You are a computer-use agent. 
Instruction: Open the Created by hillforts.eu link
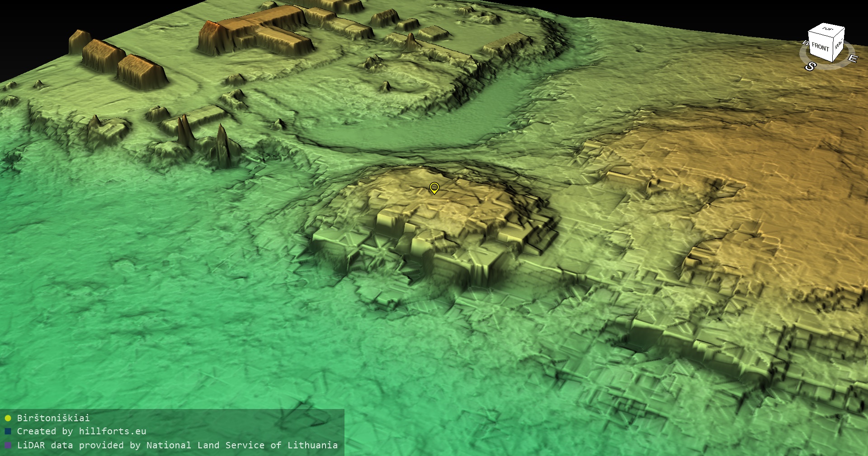click(81, 432)
